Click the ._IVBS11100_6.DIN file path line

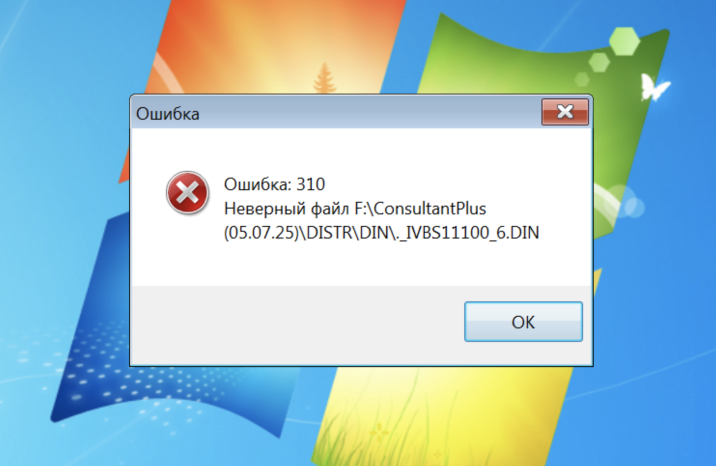[381, 233]
